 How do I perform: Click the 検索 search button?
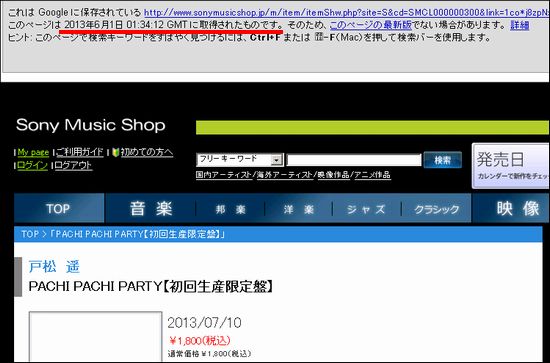pyautogui.click(x=442, y=160)
